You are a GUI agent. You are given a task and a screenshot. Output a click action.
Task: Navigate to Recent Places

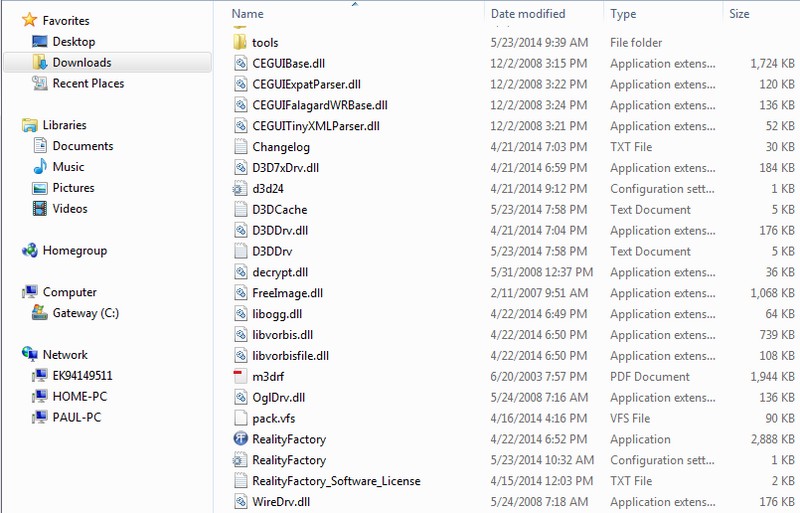click(x=88, y=84)
